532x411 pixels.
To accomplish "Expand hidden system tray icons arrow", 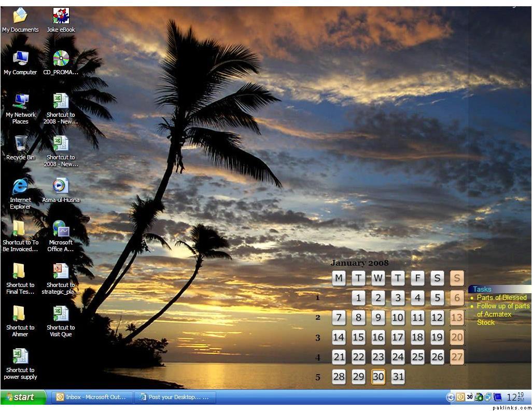I will pos(450,397).
